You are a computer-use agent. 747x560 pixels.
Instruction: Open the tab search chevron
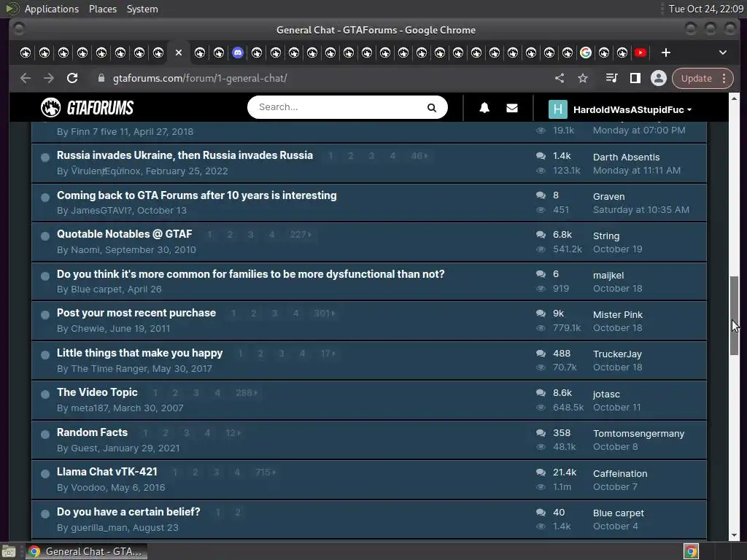[723, 52]
